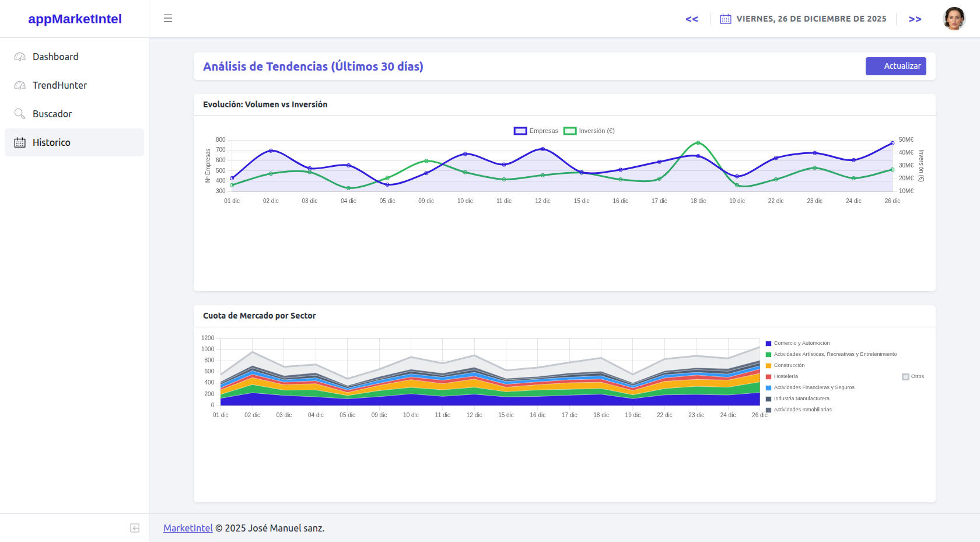Toggle the Inversión (€) series visibility
Viewport: 980px width, 542px height.
(589, 131)
